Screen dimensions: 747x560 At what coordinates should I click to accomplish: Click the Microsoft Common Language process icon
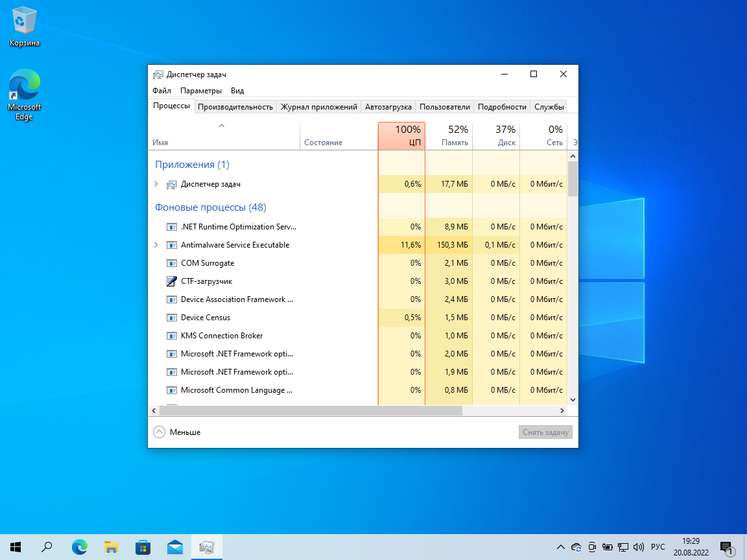tap(171, 390)
